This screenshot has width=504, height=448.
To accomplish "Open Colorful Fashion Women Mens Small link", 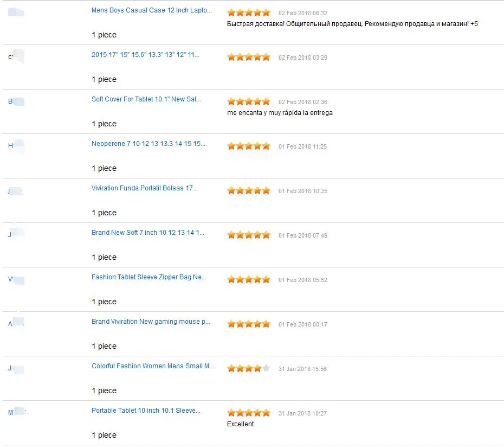I will click(x=153, y=366).
